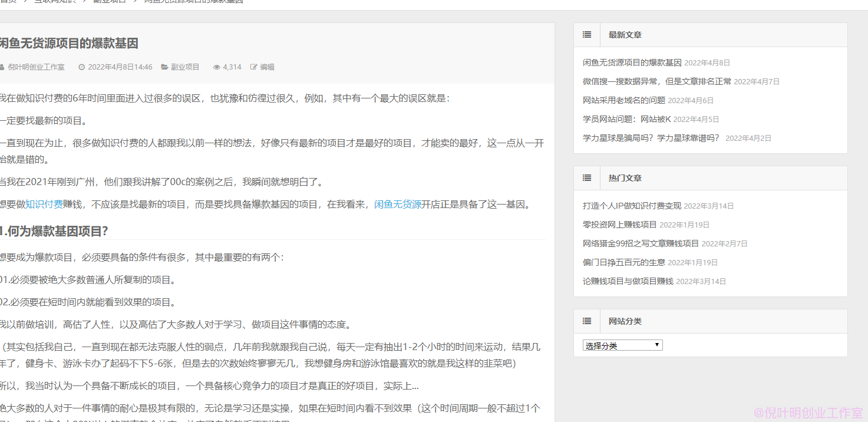This screenshot has width=868, height=422.
Task: Open popular post 偏门日挣五百元的生意
Action: [624, 262]
